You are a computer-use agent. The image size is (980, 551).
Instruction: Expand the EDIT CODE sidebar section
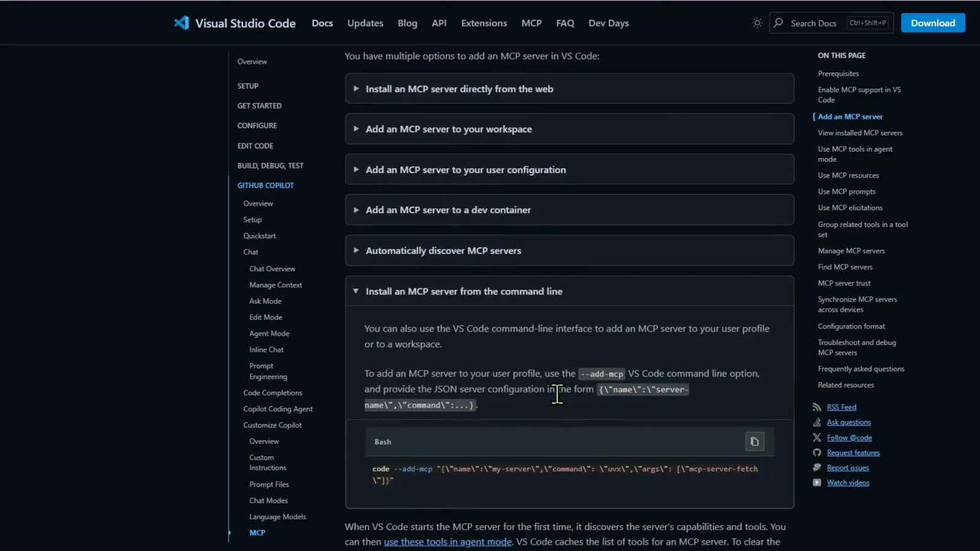tap(255, 146)
